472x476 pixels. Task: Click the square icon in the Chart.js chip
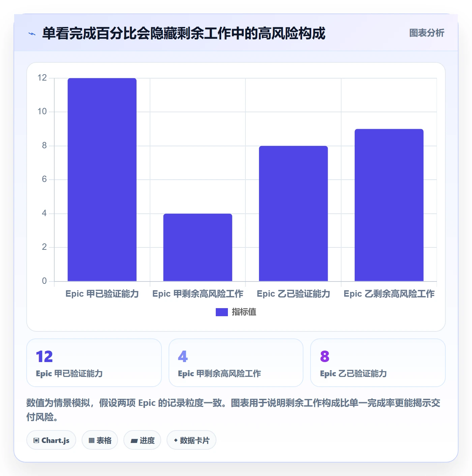[36, 441]
